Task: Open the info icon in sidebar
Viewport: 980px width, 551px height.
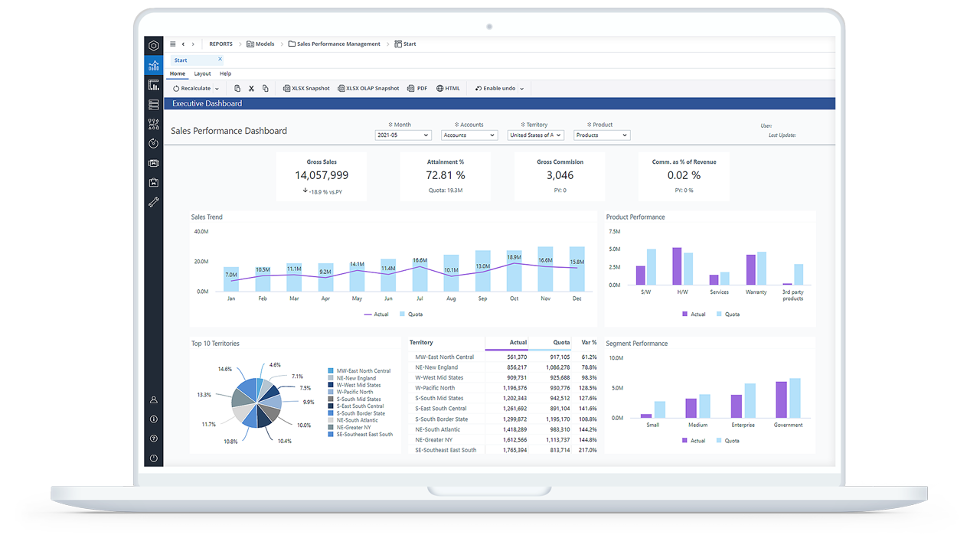Action: tap(154, 419)
